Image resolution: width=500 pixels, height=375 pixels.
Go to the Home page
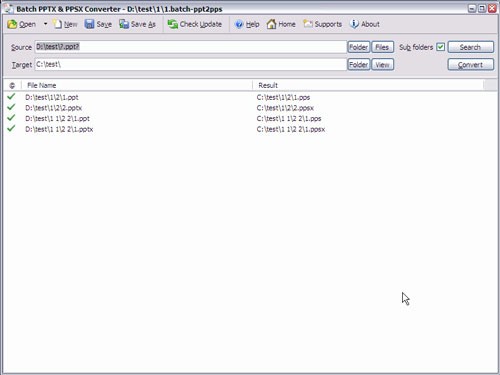pos(281,24)
